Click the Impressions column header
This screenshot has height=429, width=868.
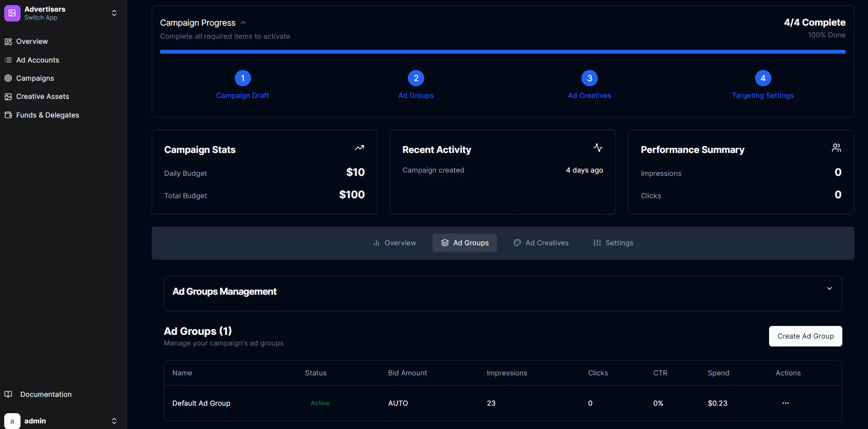click(507, 373)
